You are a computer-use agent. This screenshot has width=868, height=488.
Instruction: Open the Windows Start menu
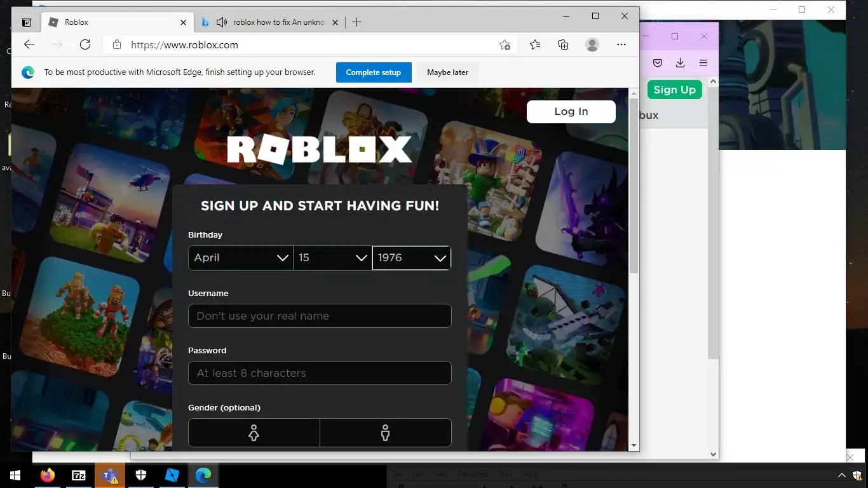(x=15, y=475)
